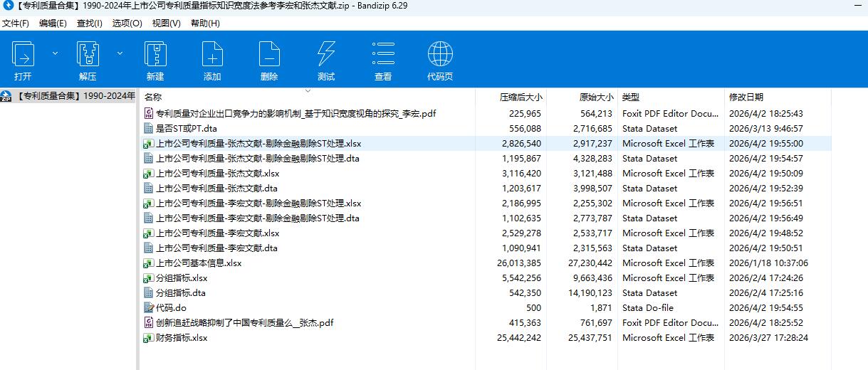The width and height of the screenshot is (868, 370).
Task: Click the Bandizip app icon in title bar
Action: point(7,6)
